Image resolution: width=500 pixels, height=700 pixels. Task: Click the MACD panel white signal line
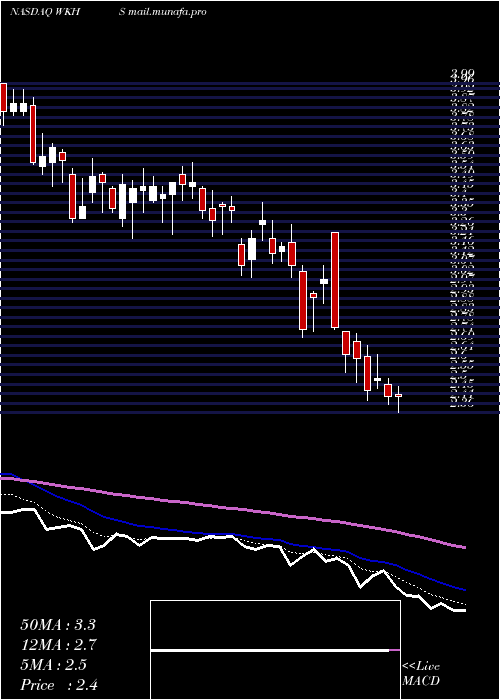(x=270, y=650)
